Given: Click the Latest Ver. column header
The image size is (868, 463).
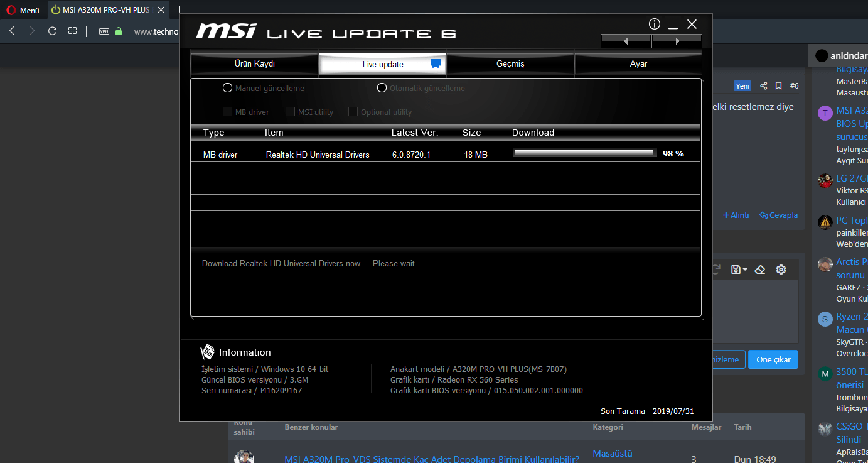Looking at the screenshot, I should pyautogui.click(x=415, y=133).
